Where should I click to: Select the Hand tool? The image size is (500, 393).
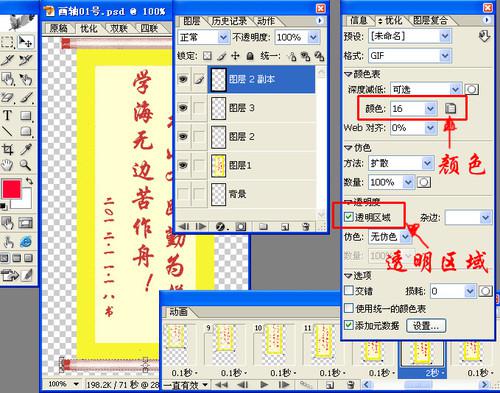pos(7,165)
